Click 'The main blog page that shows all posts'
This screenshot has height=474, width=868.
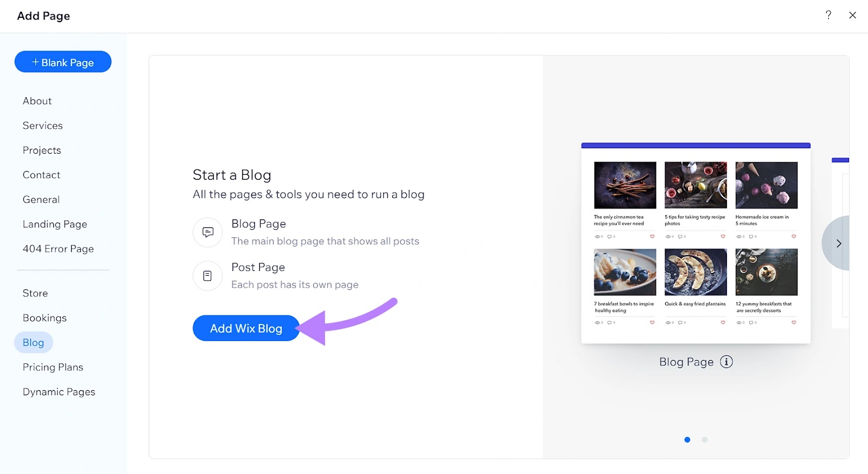pyautogui.click(x=325, y=241)
